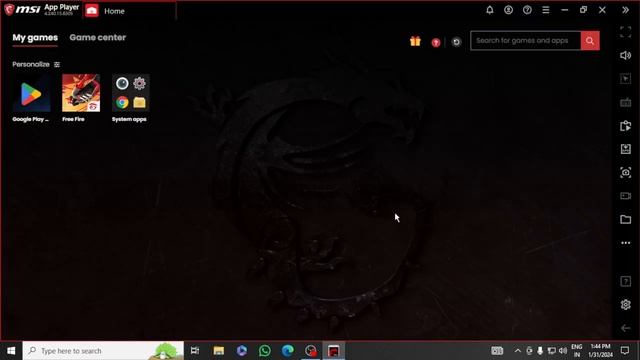Launch the Free Fire game
640x360 pixels.
(81, 93)
